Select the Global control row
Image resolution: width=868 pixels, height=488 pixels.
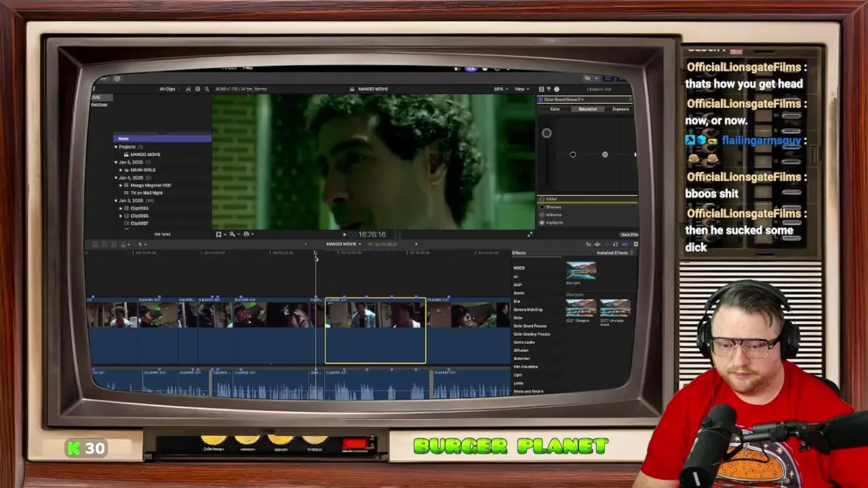587,199
